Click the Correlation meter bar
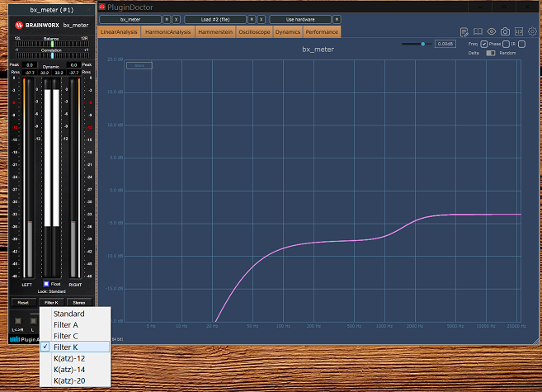The height and width of the screenshot is (392, 542). (x=52, y=55)
